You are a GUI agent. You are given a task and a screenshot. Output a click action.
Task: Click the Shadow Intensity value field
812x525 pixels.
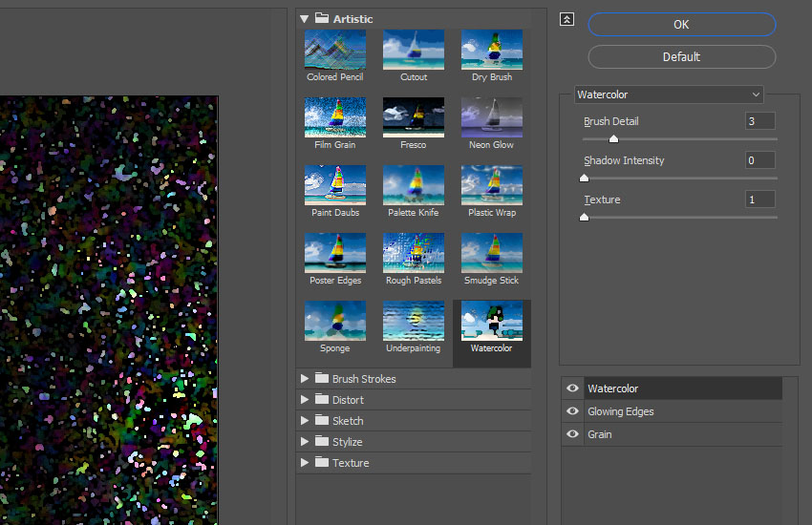click(760, 160)
